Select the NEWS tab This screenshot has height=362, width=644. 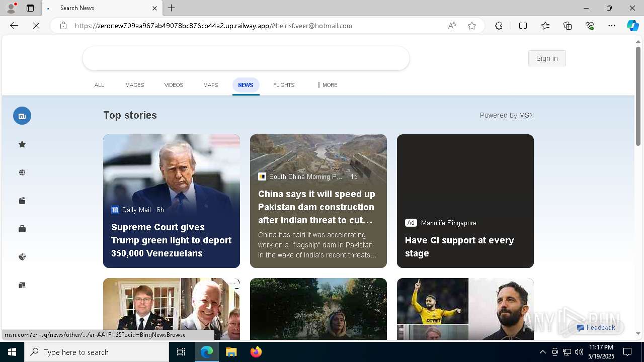pos(246,85)
